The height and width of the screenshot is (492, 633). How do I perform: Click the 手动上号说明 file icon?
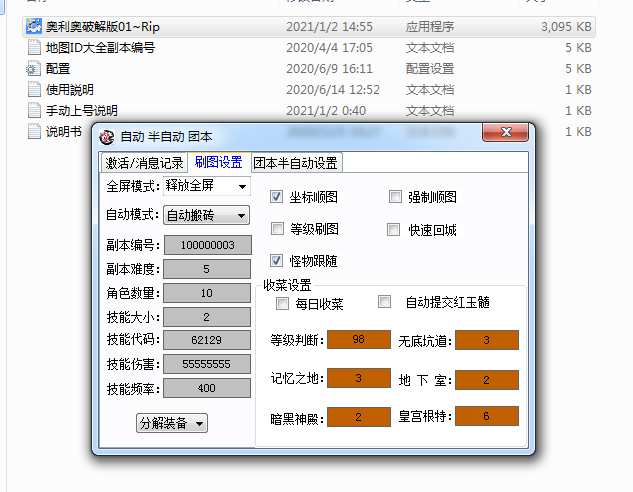34,111
